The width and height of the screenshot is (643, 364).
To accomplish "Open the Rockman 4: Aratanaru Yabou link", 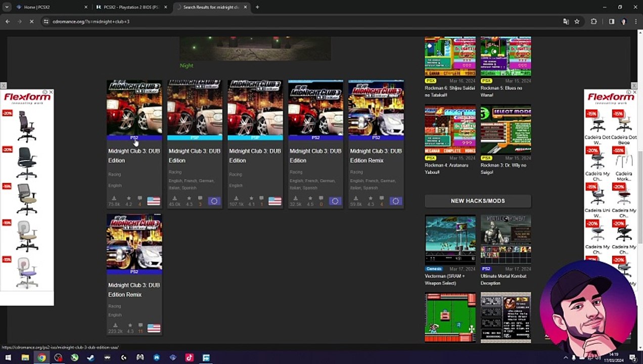I will point(446,169).
